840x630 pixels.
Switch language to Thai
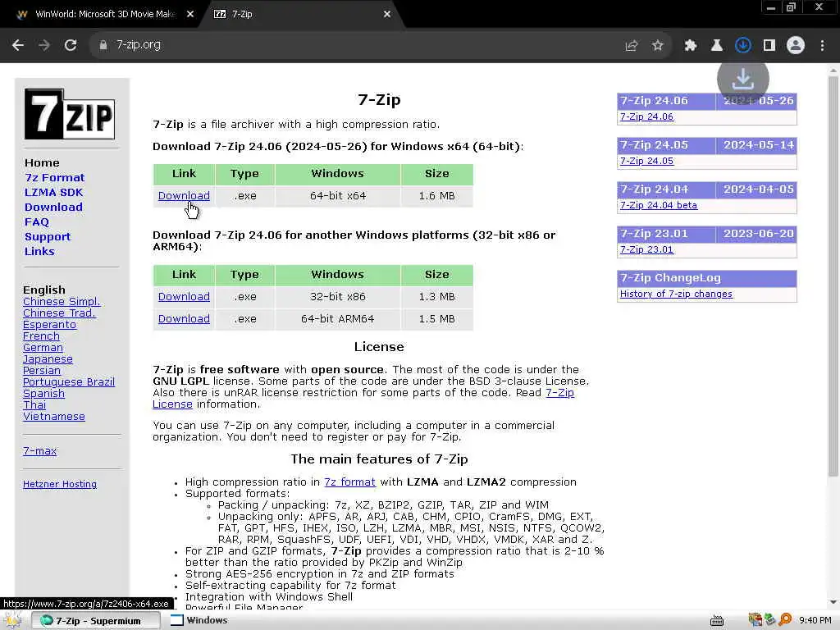(34, 405)
